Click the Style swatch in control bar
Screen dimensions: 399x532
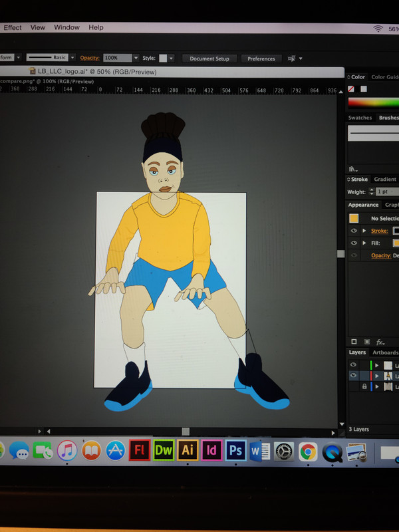tap(163, 59)
